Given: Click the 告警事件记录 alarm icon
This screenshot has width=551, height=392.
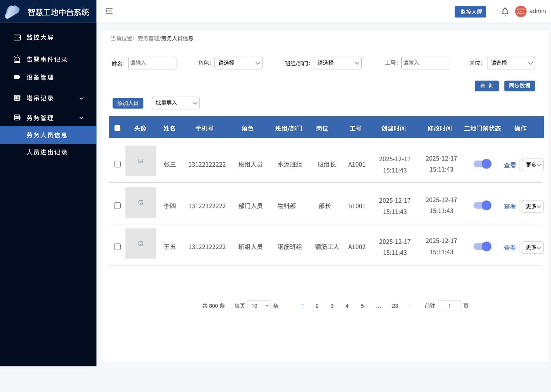Looking at the screenshot, I should (17, 59).
